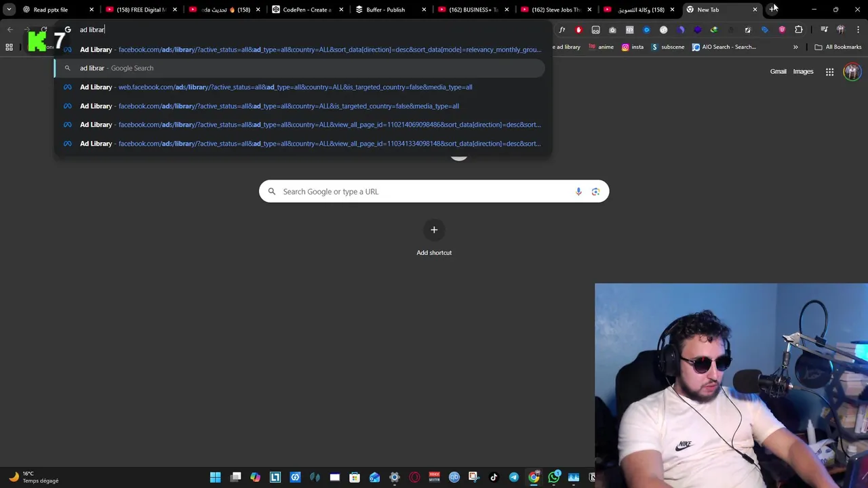Click the Google Lens image search icon

click(595, 192)
